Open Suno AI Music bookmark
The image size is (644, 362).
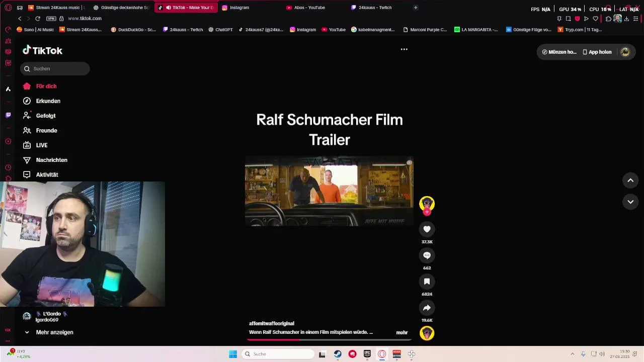click(x=35, y=30)
